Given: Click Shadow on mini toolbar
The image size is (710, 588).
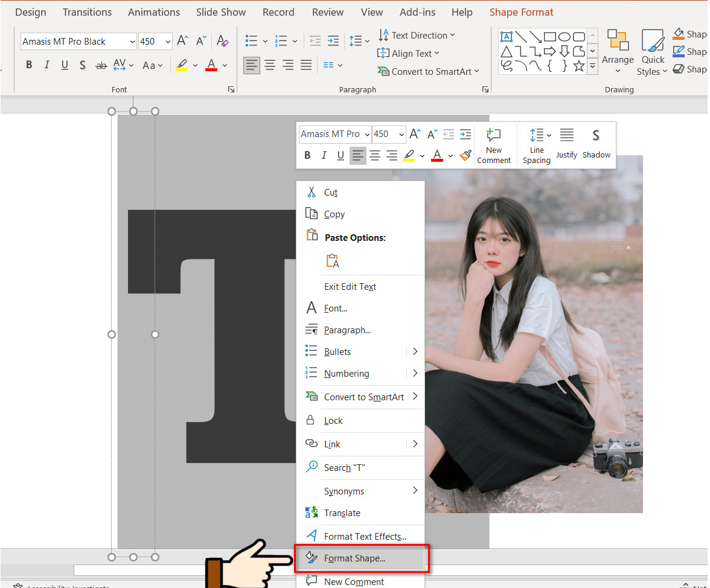Looking at the screenshot, I should (x=596, y=144).
